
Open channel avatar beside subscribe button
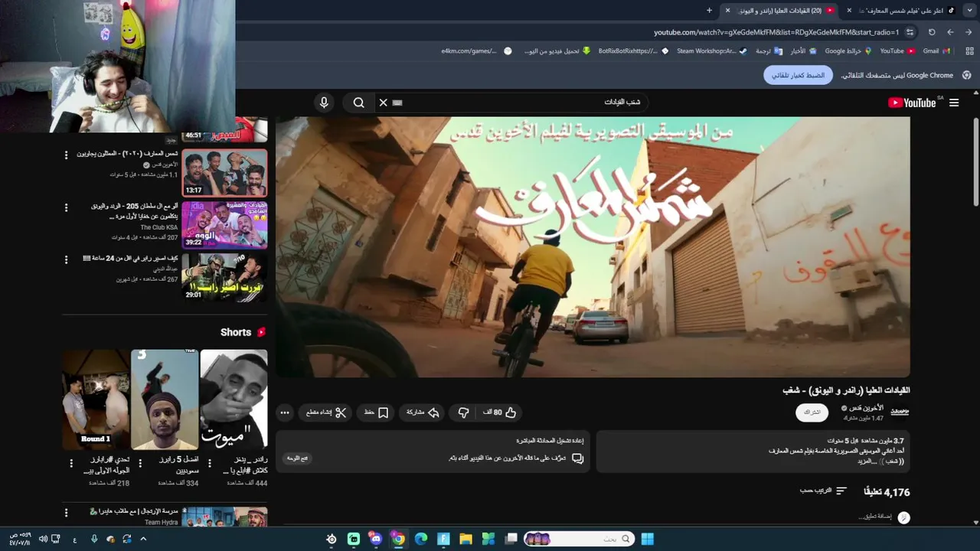click(899, 412)
